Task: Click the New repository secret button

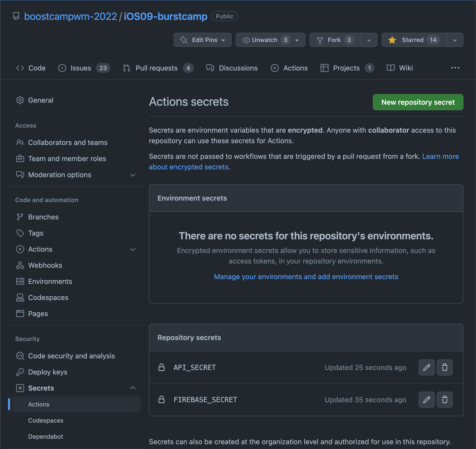Action: pos(418,102)
